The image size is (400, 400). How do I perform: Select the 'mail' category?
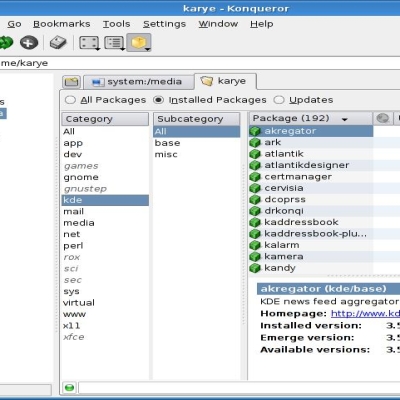[x=105, y=212]
